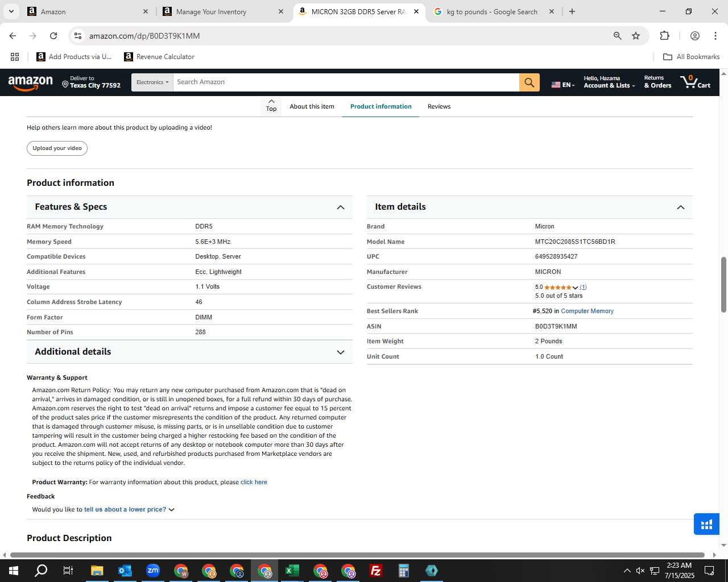Close the Manage Your Inventory tab
The image size is (728, 582).
click(x=281, y=11)
